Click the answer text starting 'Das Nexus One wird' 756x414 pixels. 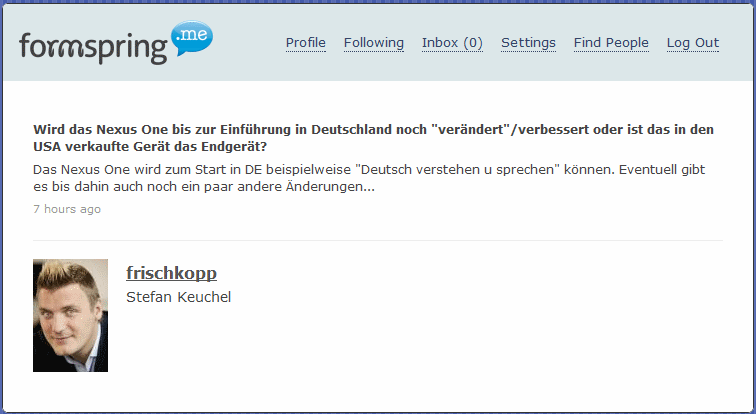tap(369, 178)
